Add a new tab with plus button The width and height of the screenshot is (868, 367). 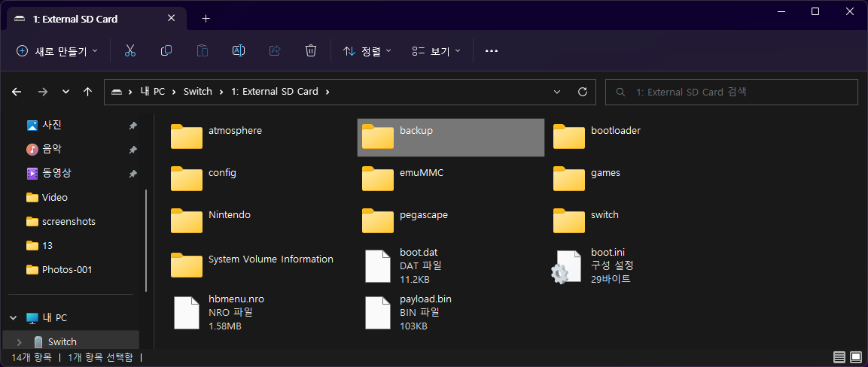[x=206, y=19]
